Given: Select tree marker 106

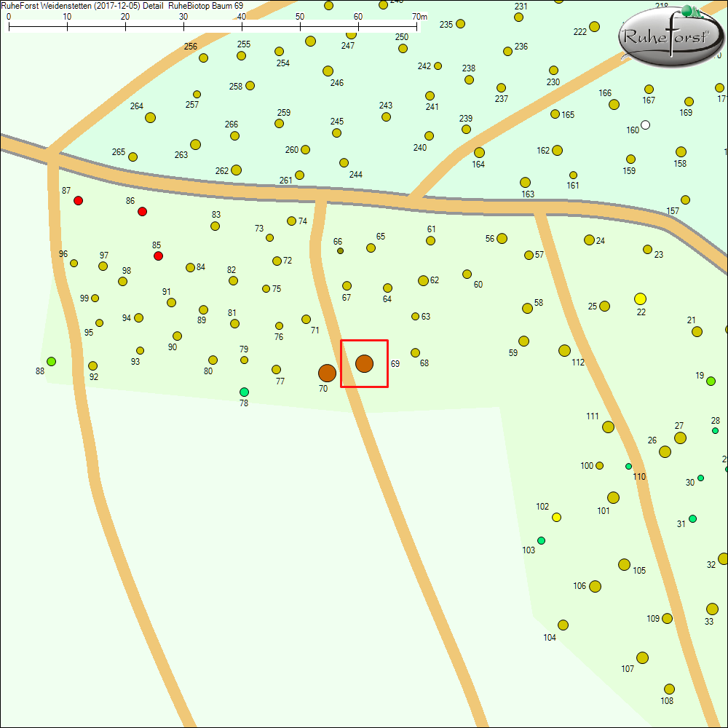Looking at the screenshot, I should [x=595, y=586].
